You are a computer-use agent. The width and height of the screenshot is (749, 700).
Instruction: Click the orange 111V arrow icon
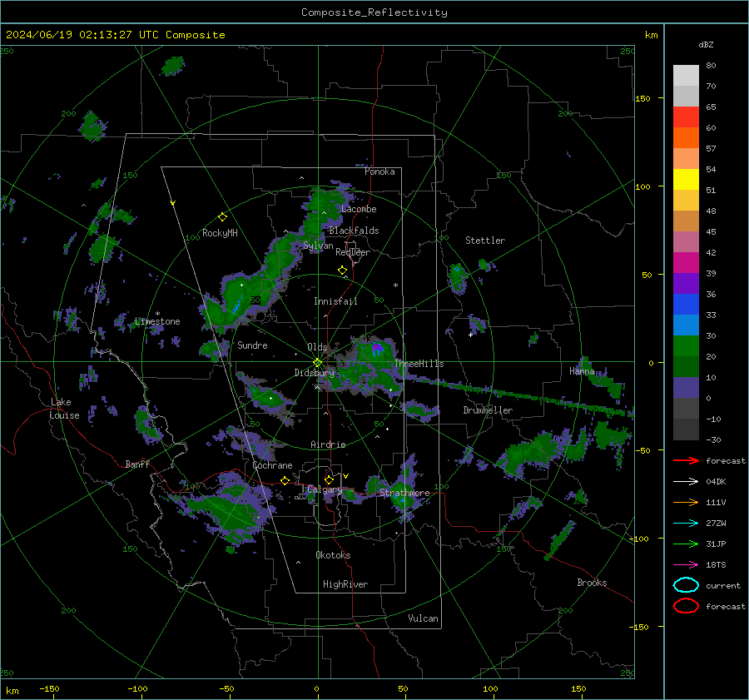686,502
